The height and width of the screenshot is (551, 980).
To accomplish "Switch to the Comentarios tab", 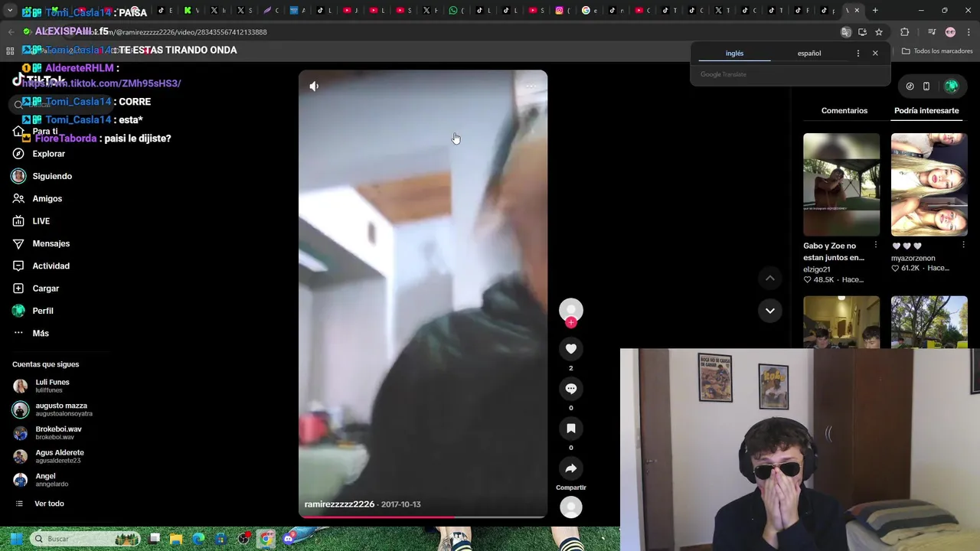I will (844, 111).
